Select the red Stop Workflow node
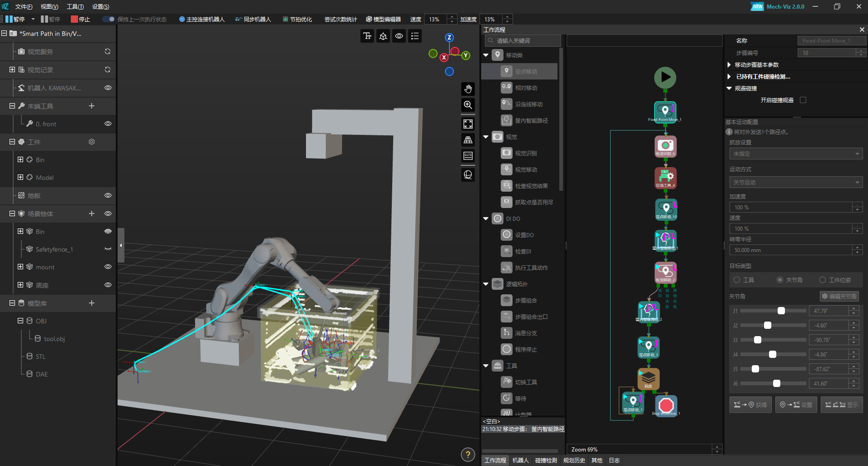 coord(666,405)
